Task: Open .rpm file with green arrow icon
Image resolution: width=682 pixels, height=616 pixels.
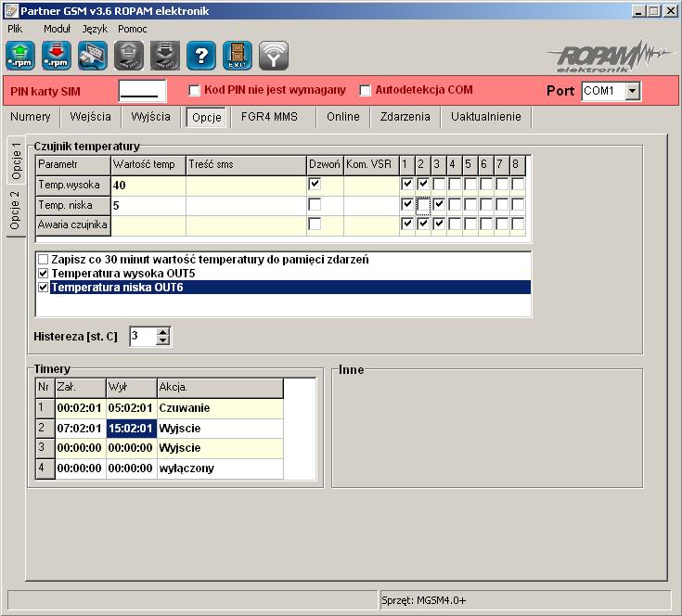Action: [20, 56]
